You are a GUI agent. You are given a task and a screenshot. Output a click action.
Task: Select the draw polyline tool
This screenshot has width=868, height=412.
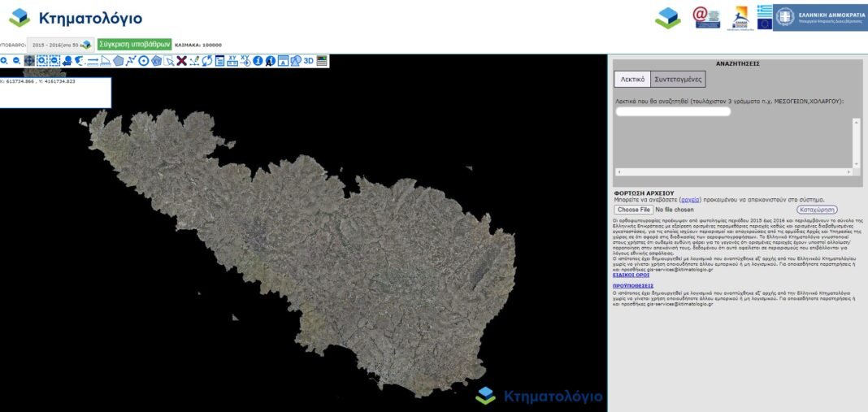131,61
